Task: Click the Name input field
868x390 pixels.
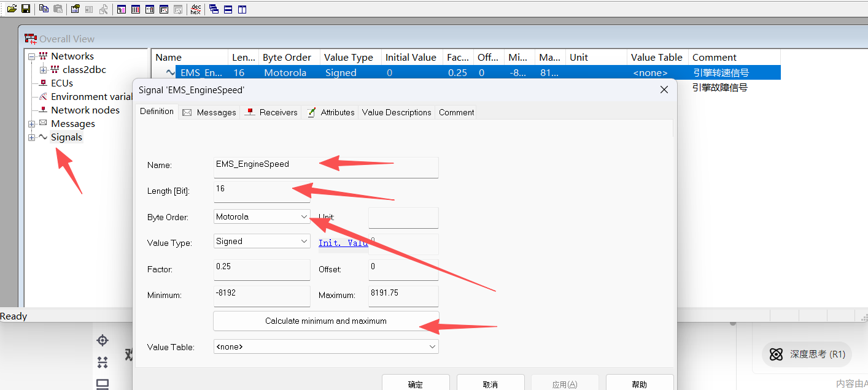Action: (326, 167)
